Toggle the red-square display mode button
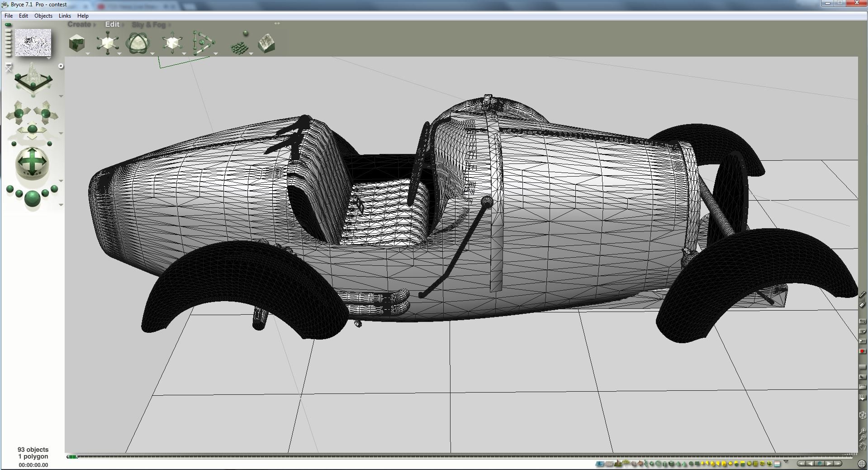Viewport: 868px width, 470px height. 863,351
